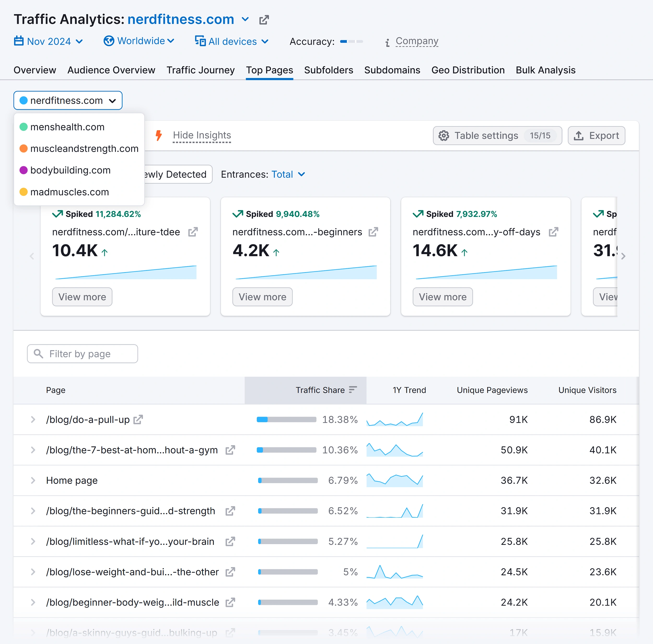This screenshot has height=644, width=653.
Task: Switch to the Overview tab
Action: 35,70
